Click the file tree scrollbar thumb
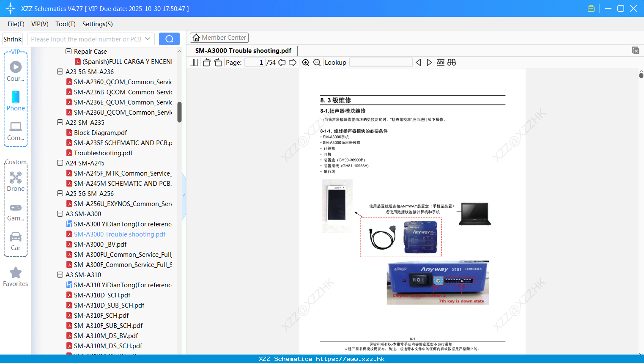This screenshot has width=644, height=363. pyautogui.click(x=179, y=112)
